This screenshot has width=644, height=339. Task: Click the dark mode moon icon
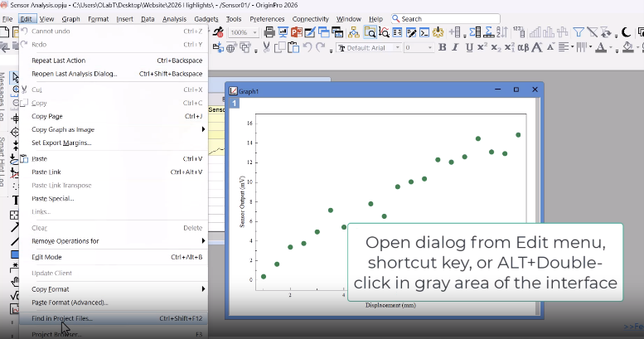(x=627, y=32)
